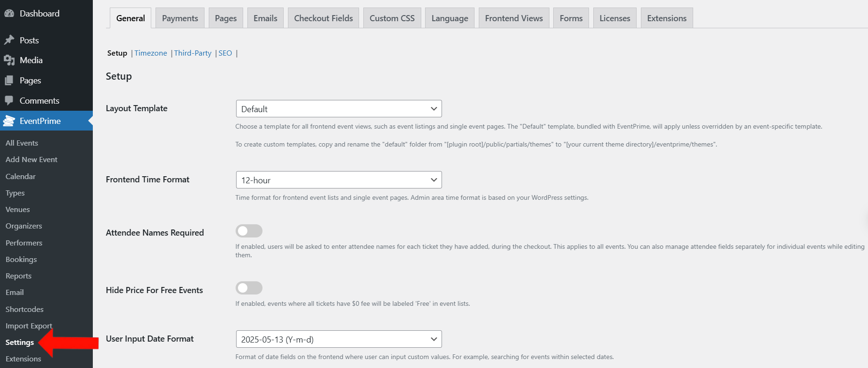The height and width of the screenshot is (368, 868).
Task: Open the Organizers submenu item
Action: coord(24,226)
